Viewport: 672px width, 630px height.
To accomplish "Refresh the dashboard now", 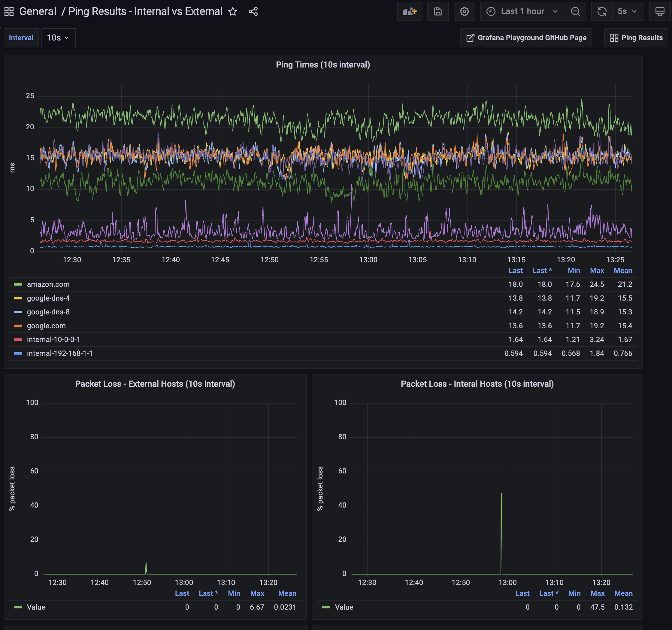I will [602, 11].
